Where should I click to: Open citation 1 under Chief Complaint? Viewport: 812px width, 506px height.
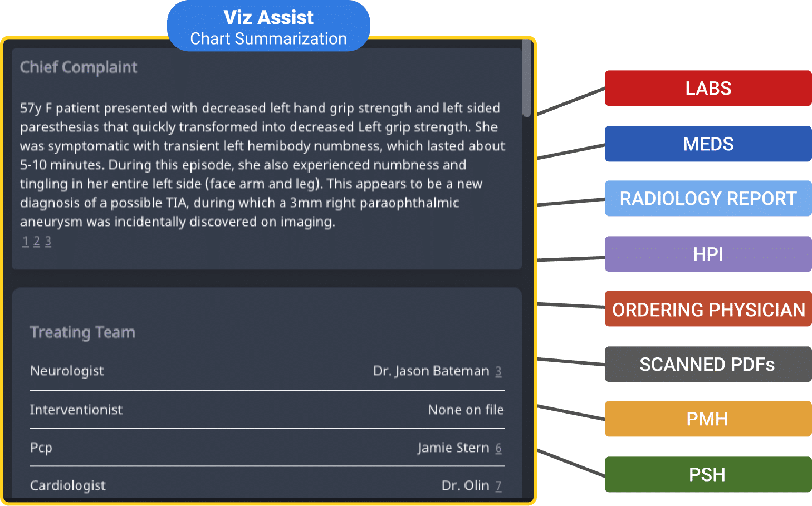pos(25,242)
